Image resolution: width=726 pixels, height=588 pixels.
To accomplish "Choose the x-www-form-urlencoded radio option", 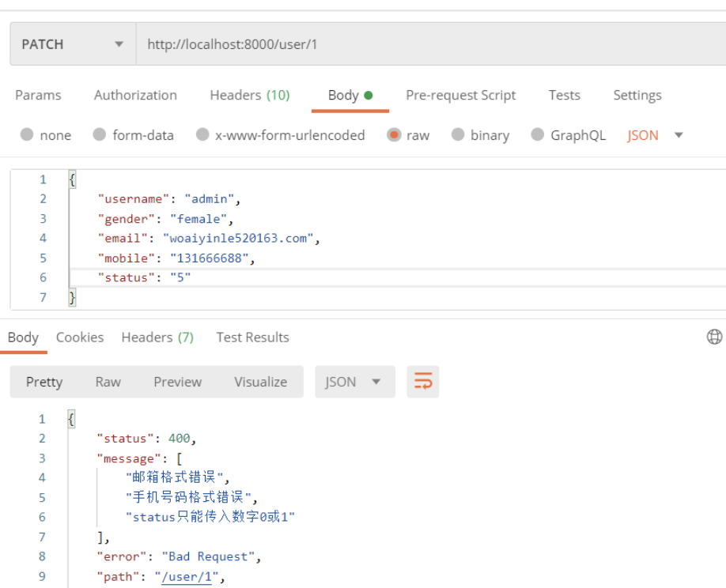I will [202, 135].
